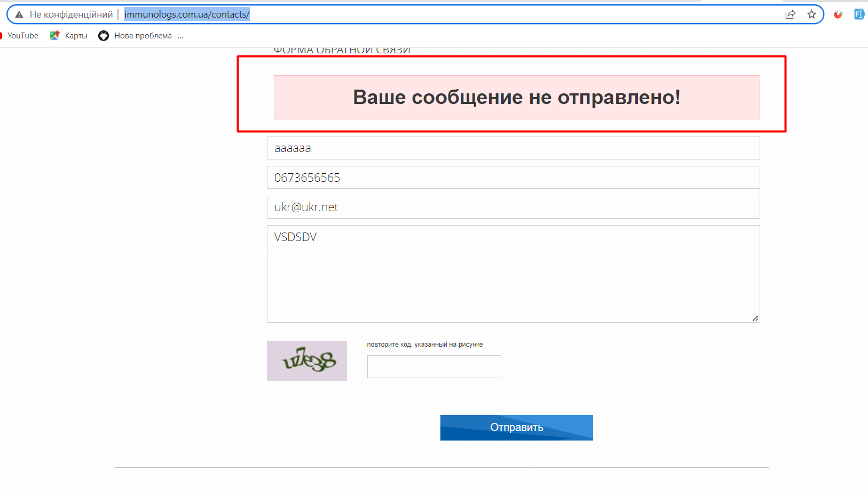This screenshot has height=496, width=868.
Task: Click the textarea resize handle
Action: pos(755,318)
